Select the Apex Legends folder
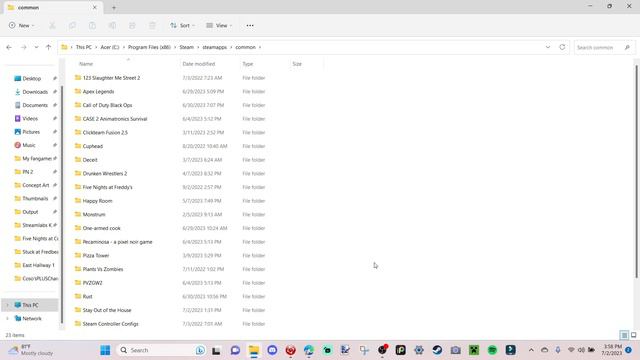Viewport: 640px width, 360px height. tap(98, 92)
